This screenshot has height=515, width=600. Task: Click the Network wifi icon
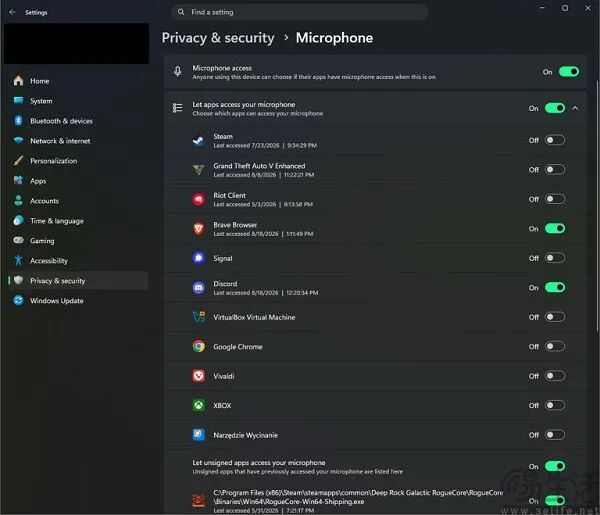(x=18, y=140)
